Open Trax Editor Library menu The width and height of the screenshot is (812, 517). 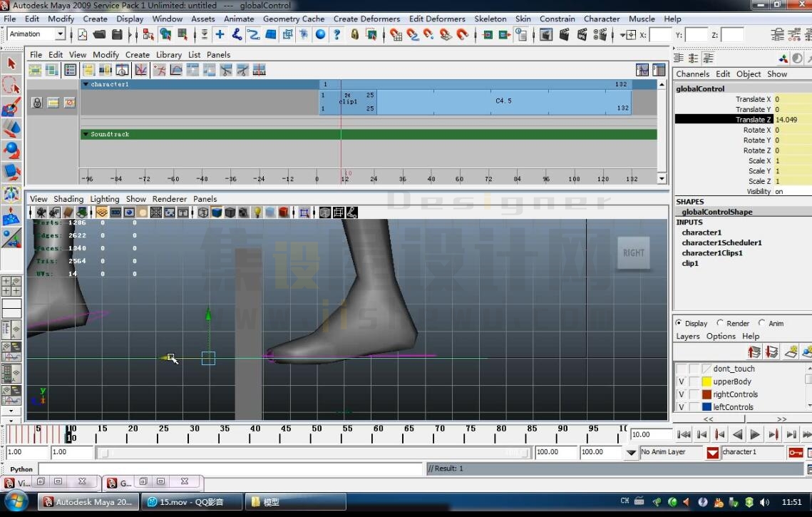169,54
